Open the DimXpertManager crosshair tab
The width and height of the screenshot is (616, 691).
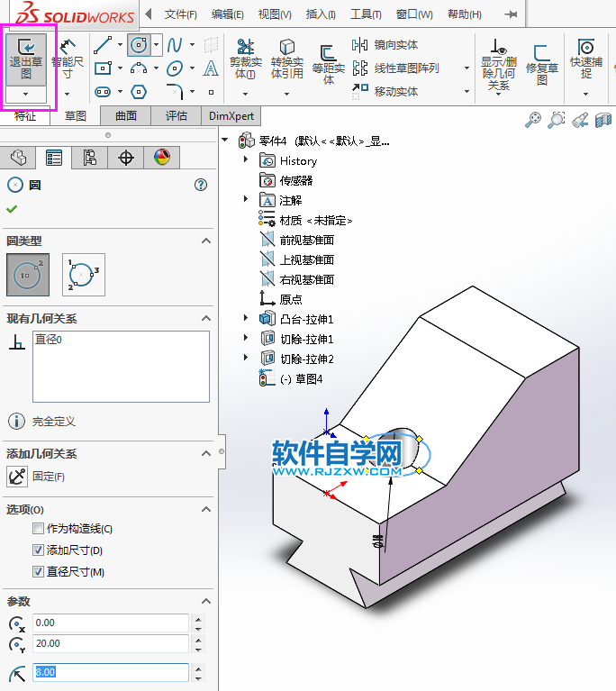coord(126,158)
